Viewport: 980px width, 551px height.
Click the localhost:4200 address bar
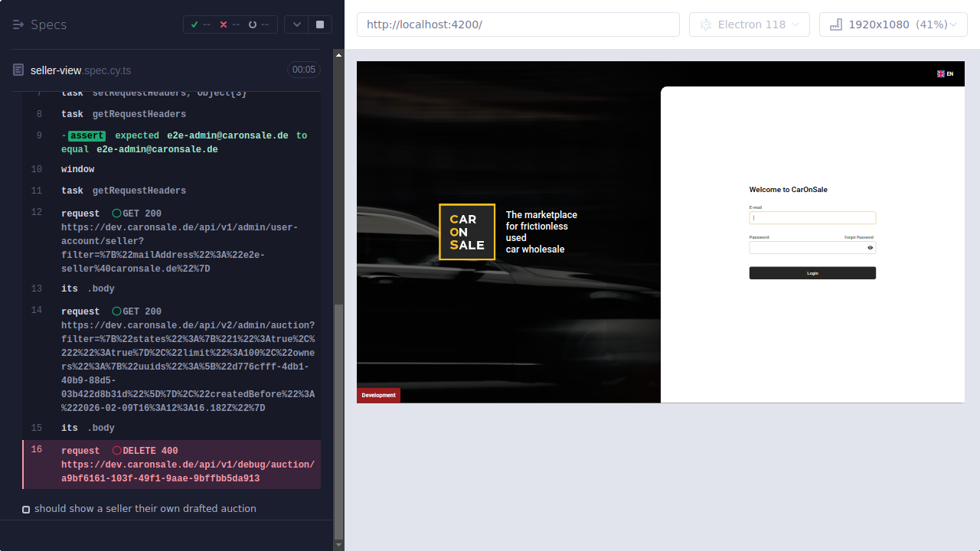[518, 24]
